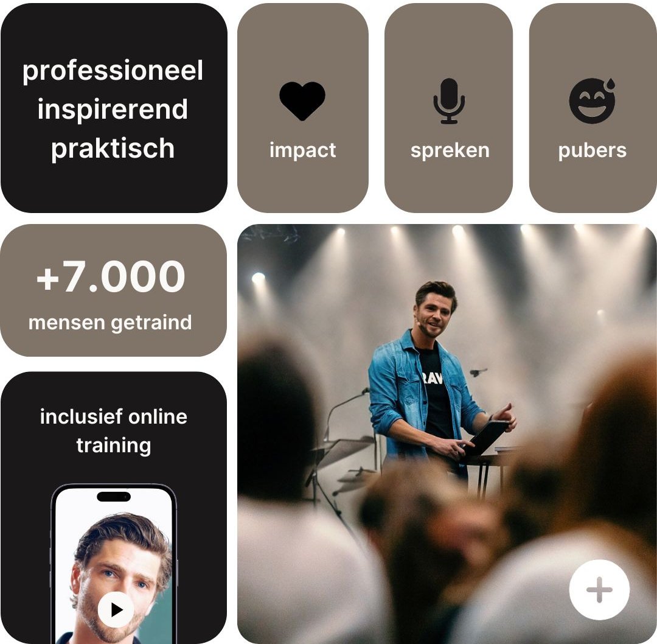The width and height of the screenshot is (657, 644).
Task: Select the pubers card label
Action: pos(592,150)
